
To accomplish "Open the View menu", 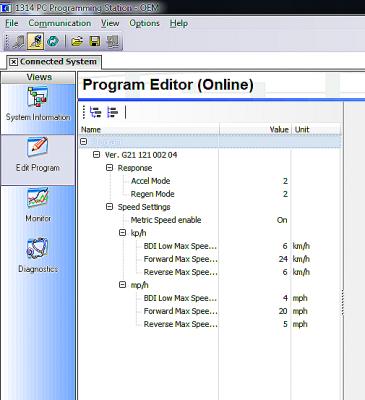I will [x=110, y=23].
